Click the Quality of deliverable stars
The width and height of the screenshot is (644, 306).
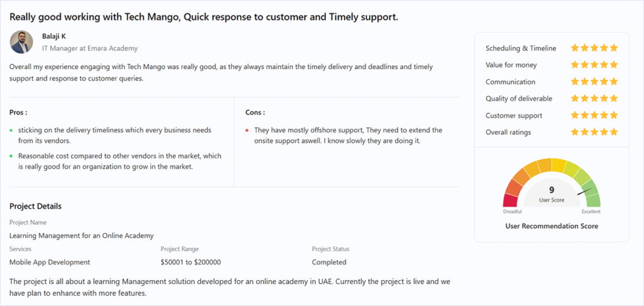pyautogui.click(x=594, y=98)
